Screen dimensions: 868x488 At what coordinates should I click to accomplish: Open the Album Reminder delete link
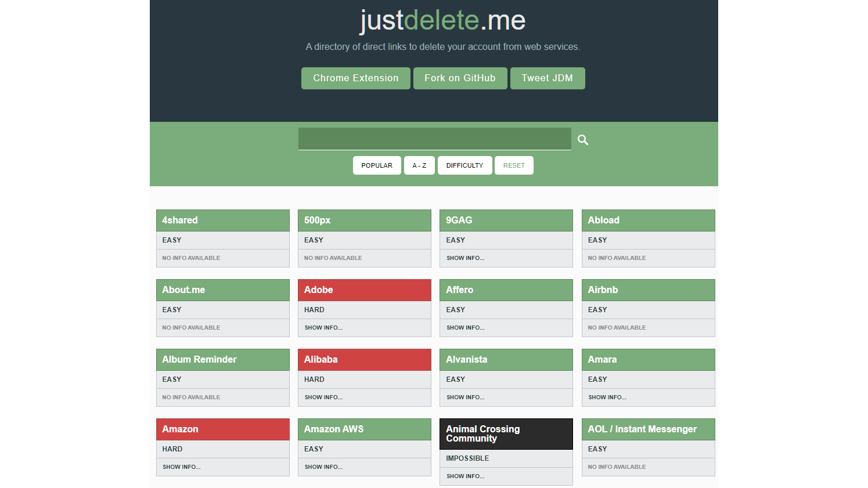tap(223, 360)
